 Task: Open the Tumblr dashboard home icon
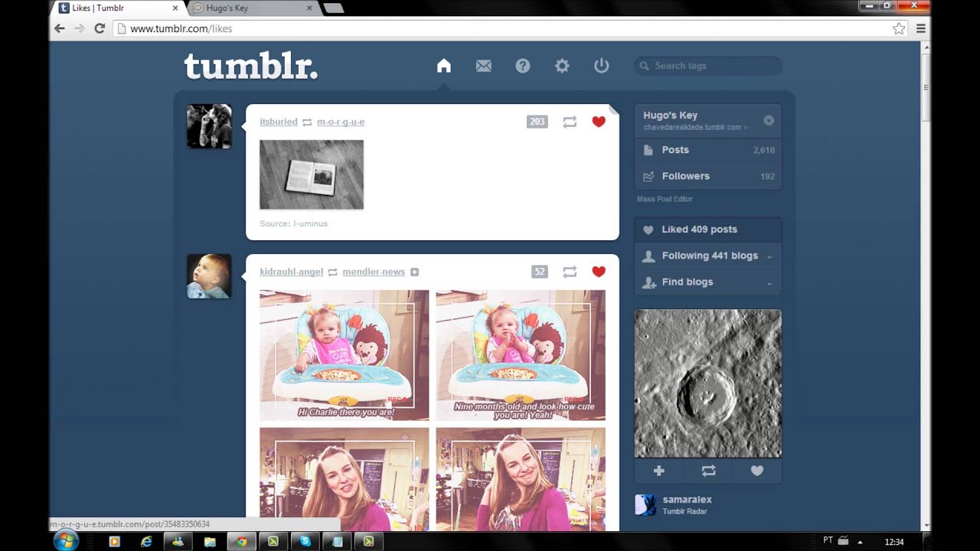tap(444, 66)
